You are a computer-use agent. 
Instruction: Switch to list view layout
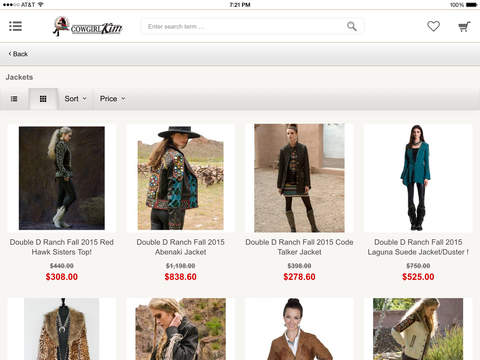pyautogui.click(x=14, y=99)
